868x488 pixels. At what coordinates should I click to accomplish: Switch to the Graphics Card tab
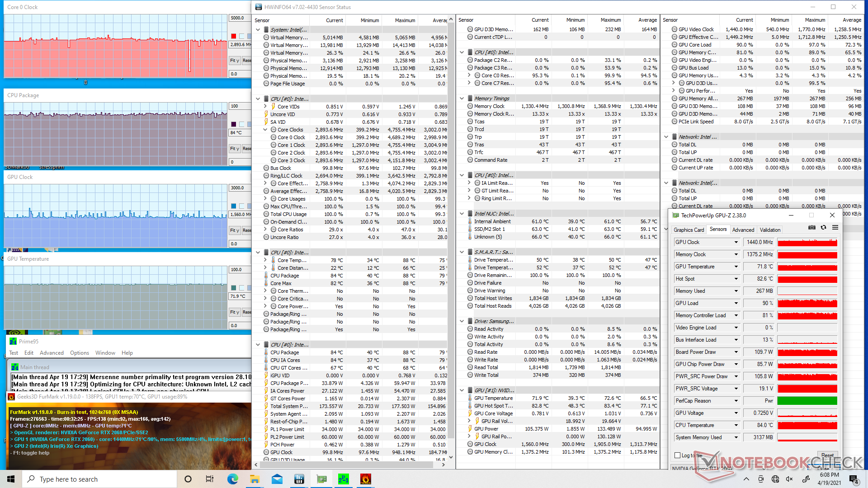tap(689, 230)
